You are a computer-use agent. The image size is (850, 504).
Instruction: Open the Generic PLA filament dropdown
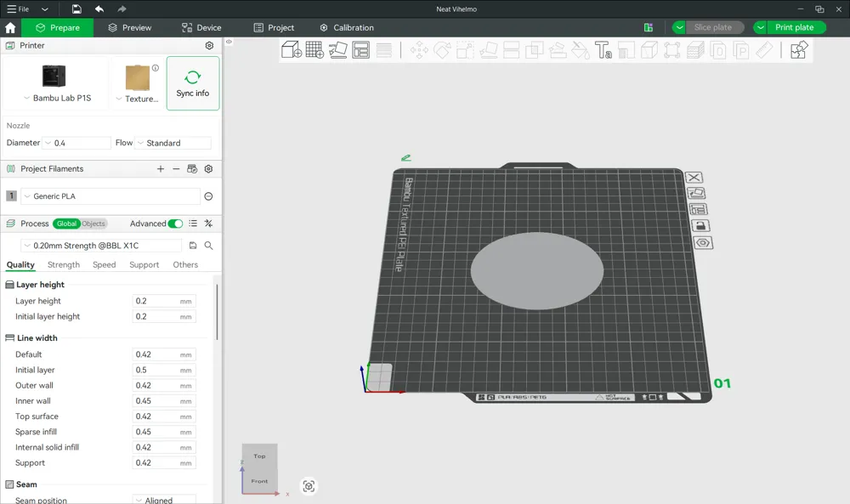coord(110,196)
